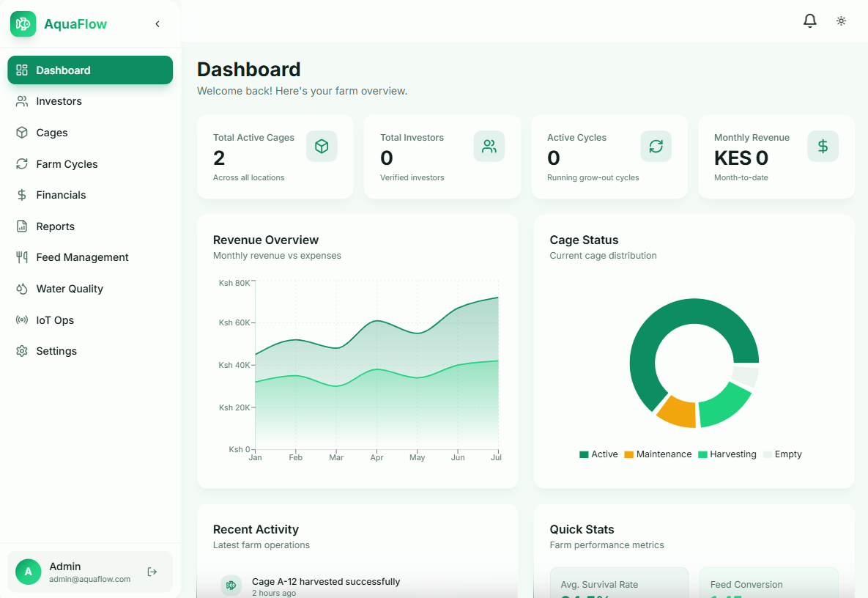The height and width of the screenshot is (598, 868).
Task: Click the Empty legend swatch
Action: tap(767, 454)
